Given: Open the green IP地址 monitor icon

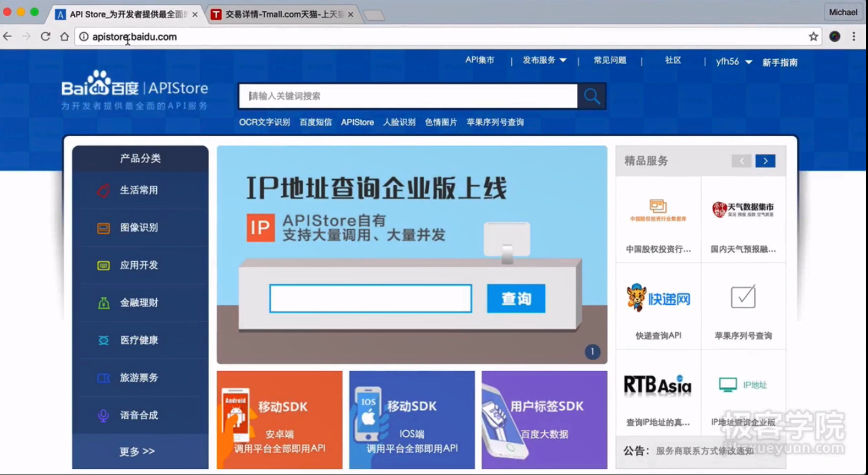Looking at the screenshot, I should click(x=743, y=385).
